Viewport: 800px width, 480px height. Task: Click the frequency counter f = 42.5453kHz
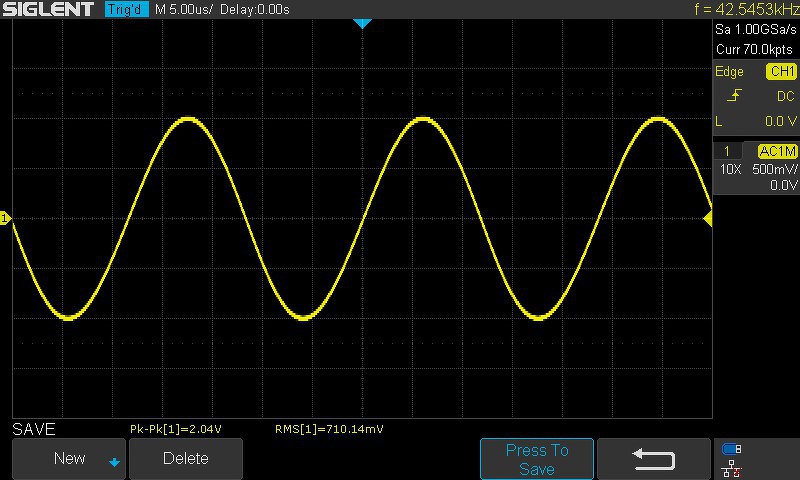[x=746, y=9]
